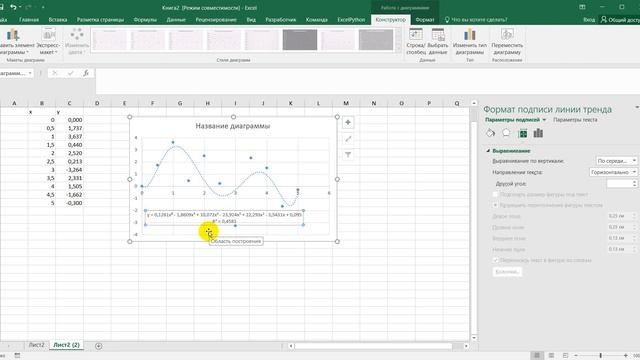Click the zoom slider in status bar
The image size is (640, 360).
pyautogui.click(x=601, y=356)
